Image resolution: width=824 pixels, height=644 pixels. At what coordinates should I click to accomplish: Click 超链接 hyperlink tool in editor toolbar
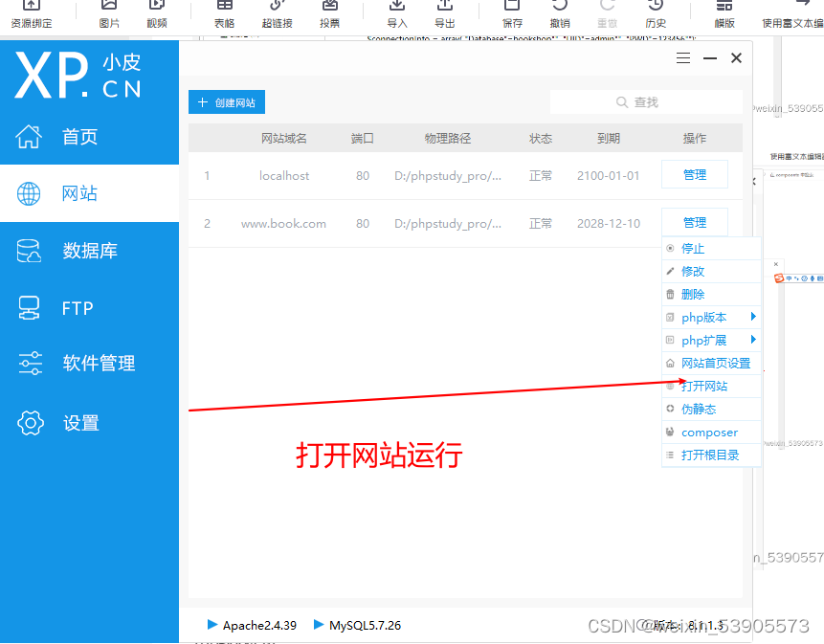click(277, 14)
